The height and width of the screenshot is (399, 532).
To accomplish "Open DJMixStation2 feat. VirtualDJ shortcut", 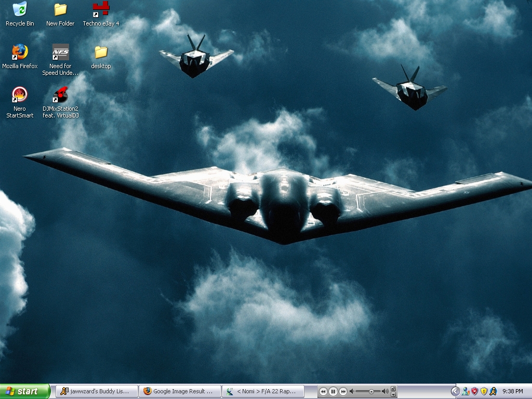I will click(x=60, y=95).
